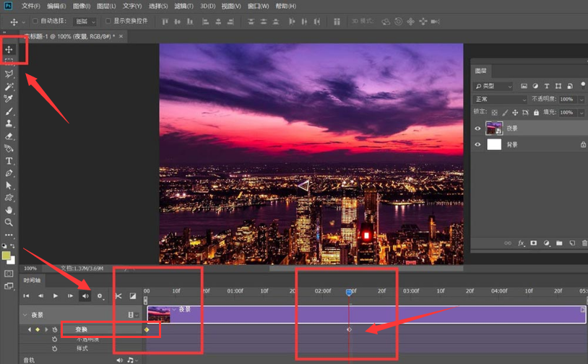This screenshot has width=588, height=364.
Task: Collapse the 夜景 track in timeline
Action: point(25,315)
